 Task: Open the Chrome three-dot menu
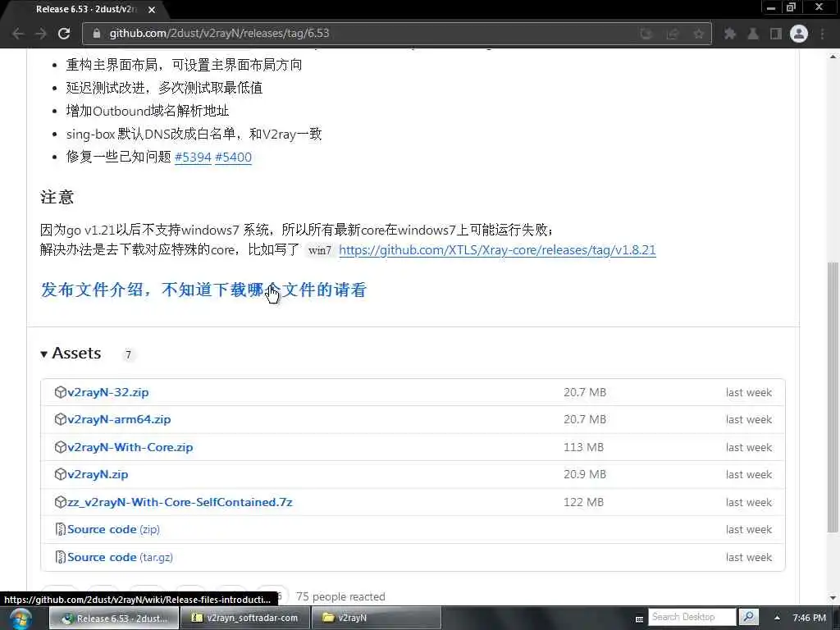822,34
